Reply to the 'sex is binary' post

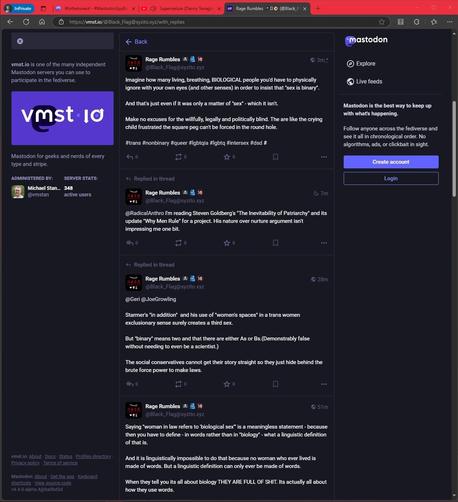coord(130,157)
